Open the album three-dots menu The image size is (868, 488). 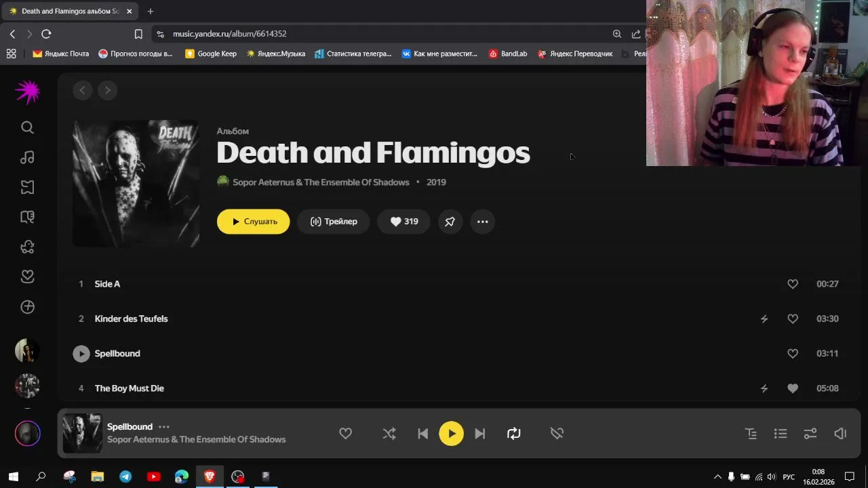point(482,222)
